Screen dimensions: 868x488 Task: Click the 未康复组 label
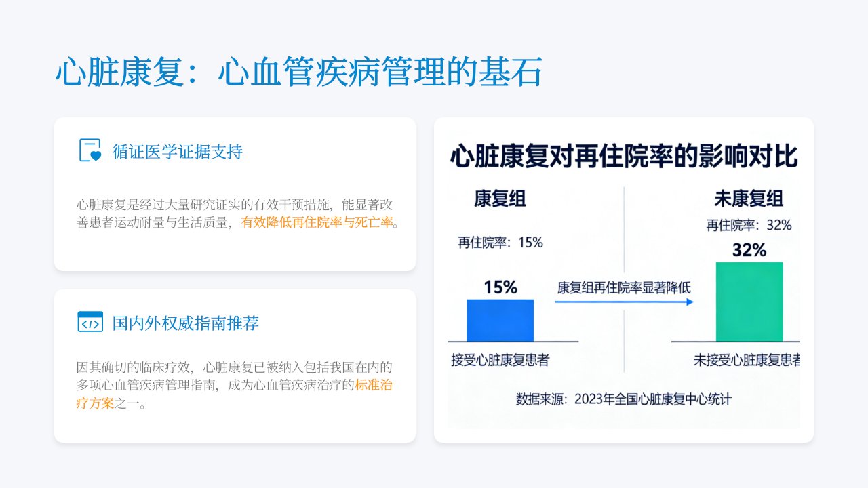[749, 199]
